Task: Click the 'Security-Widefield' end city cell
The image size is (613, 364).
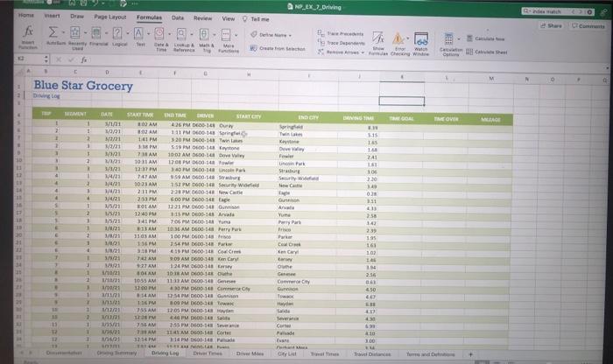Action: click(299, 178)
